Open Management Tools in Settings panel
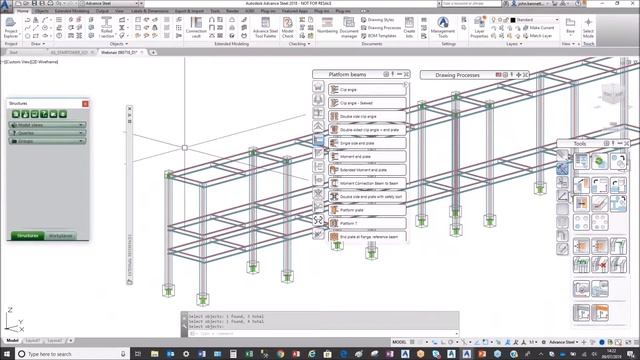Screen dimensions: 640x360 [x=443, y=28]
